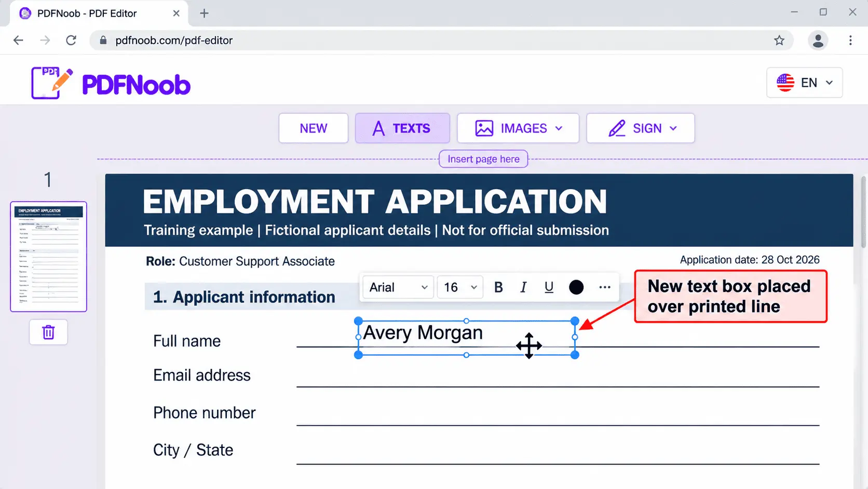Click the browser back arrow
This screenshot has width=868, height=489.
coord(18,41)
